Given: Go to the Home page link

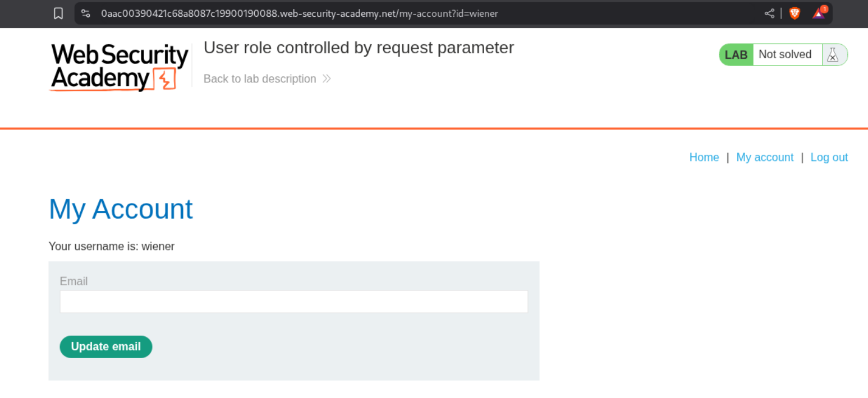Looking at the screenshot, I should 704,158.
